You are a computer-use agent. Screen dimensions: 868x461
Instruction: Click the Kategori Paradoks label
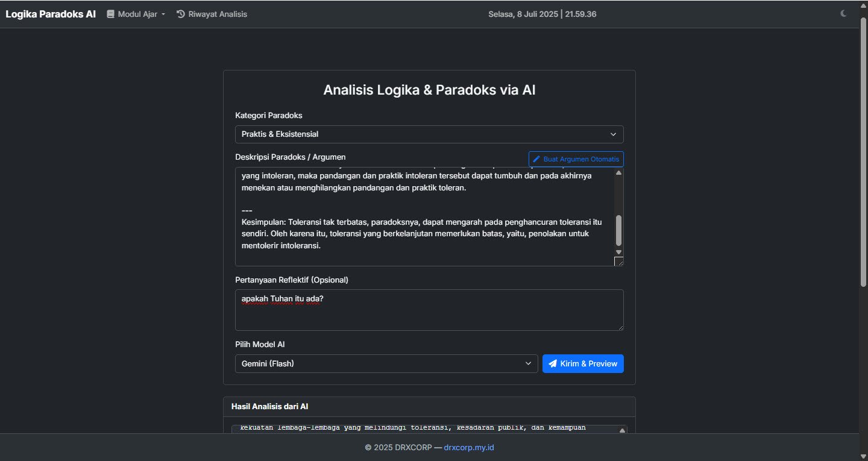tap(269, 115)
